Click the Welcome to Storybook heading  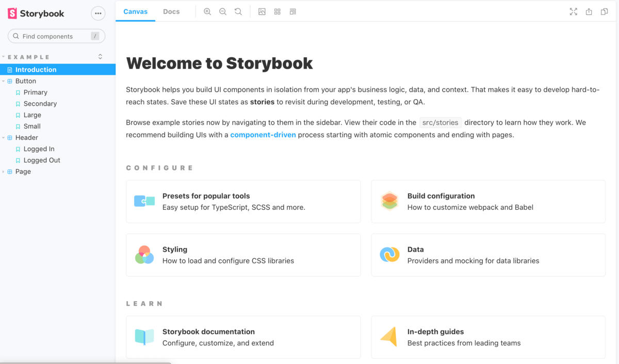[219, 63]
